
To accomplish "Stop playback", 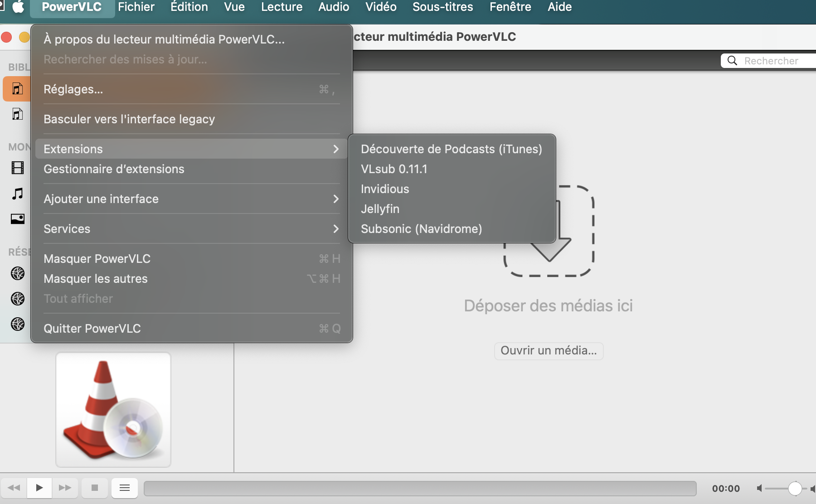I will pos(95,488).
